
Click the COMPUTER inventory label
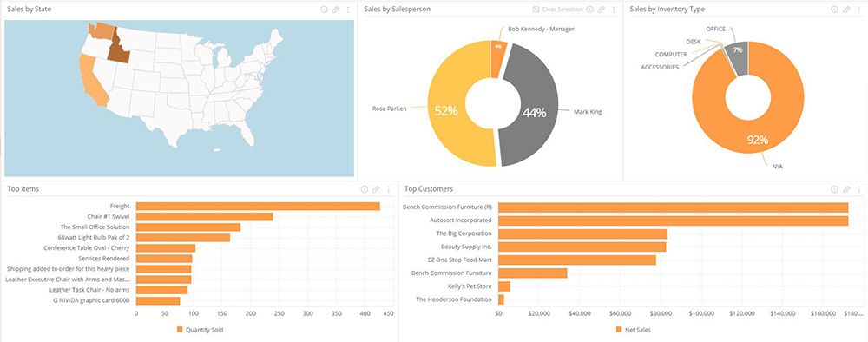coord(671,54)
